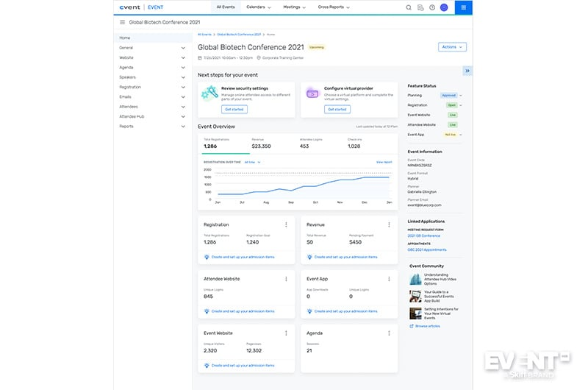
Task: Open Attendee Website card three-dot menu
Action: pyautogui.click(x=286, y=279)
